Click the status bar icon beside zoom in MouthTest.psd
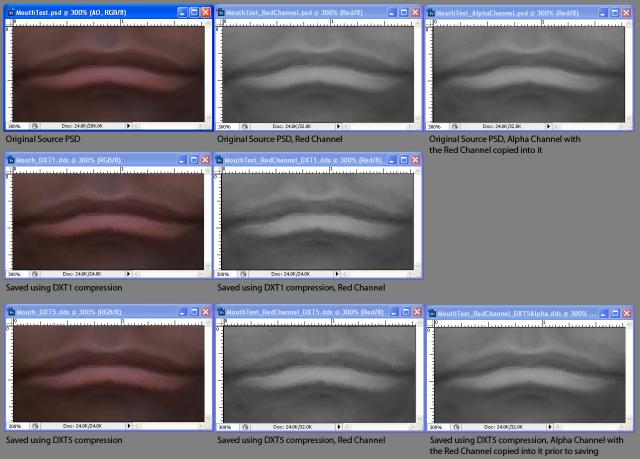This screenshot has width=640, height=459. point(35,127)
